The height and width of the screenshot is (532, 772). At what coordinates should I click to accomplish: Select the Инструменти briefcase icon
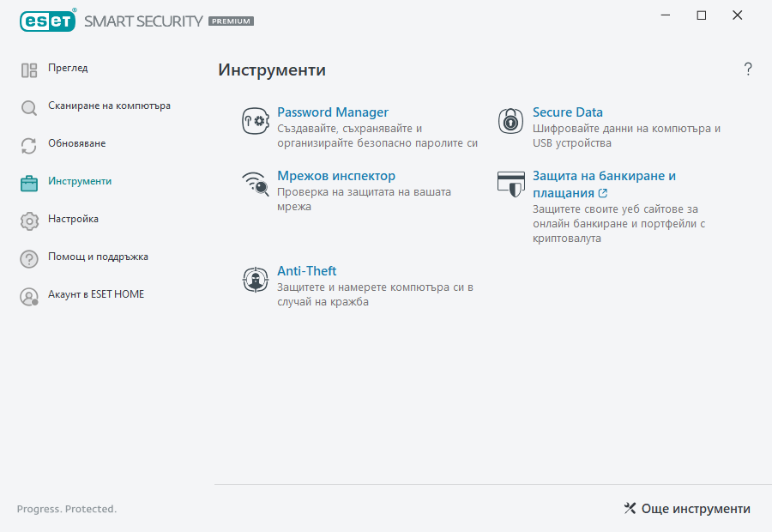pos(28,182)
